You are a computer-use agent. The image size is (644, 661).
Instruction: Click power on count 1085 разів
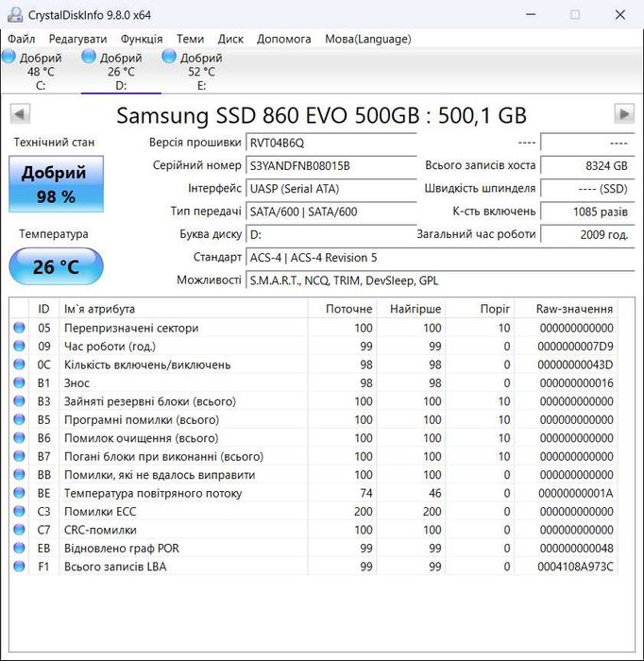coord(587,212)
